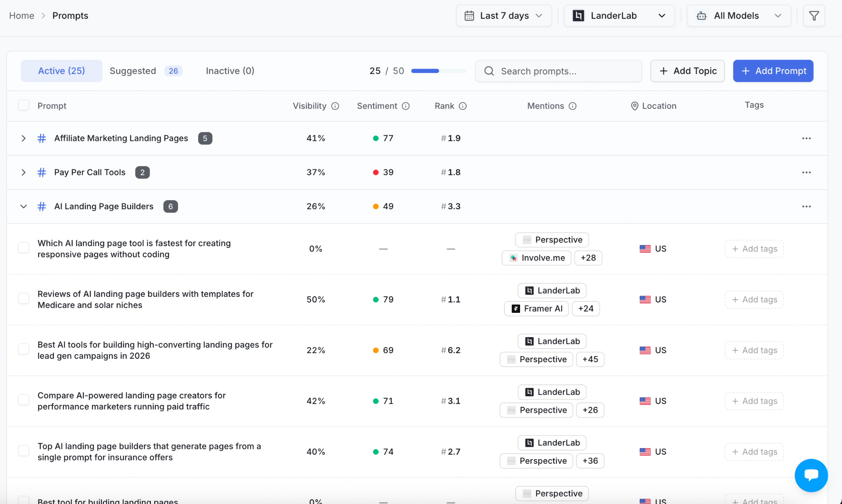The image size is (842, 504).
Task: Click the Visibility info icon
Action: (x=335, y=106)
